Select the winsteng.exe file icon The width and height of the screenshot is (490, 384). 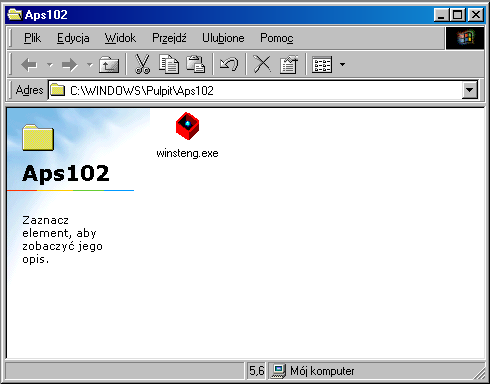click(187, 126)
